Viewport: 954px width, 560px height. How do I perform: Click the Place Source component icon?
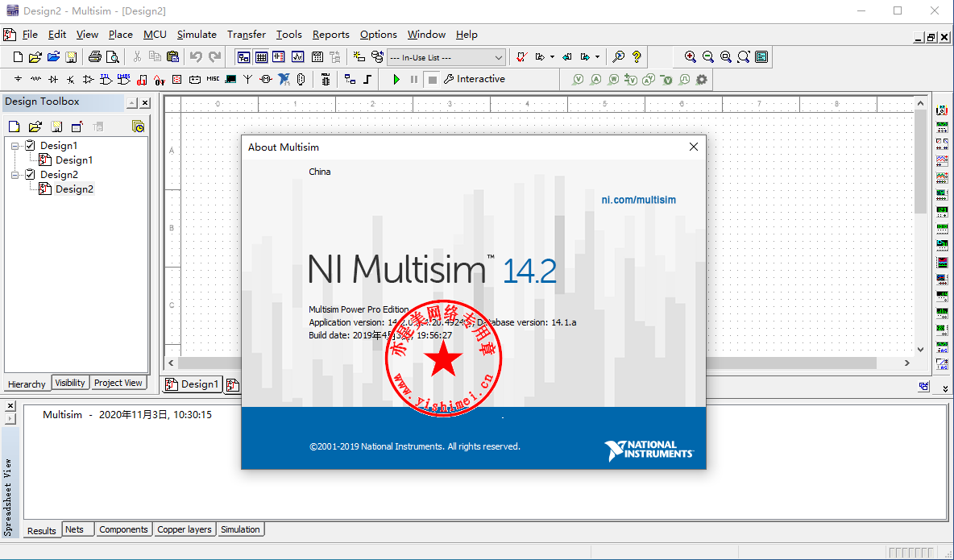[x=18, y=79]
